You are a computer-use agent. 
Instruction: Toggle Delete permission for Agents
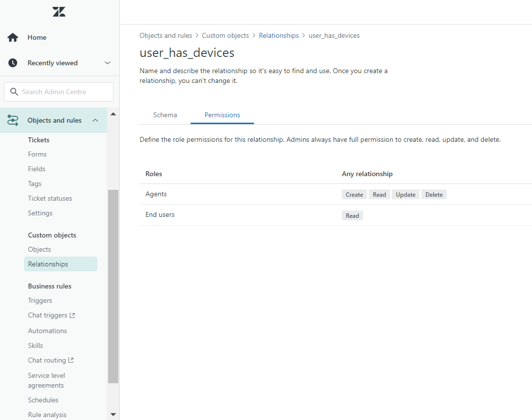[x=434, y=194]
